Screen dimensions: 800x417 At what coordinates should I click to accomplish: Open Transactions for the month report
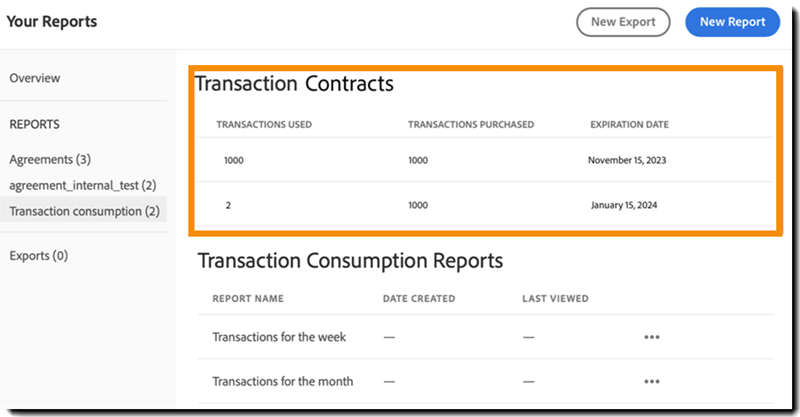click(x=283, y=381)
